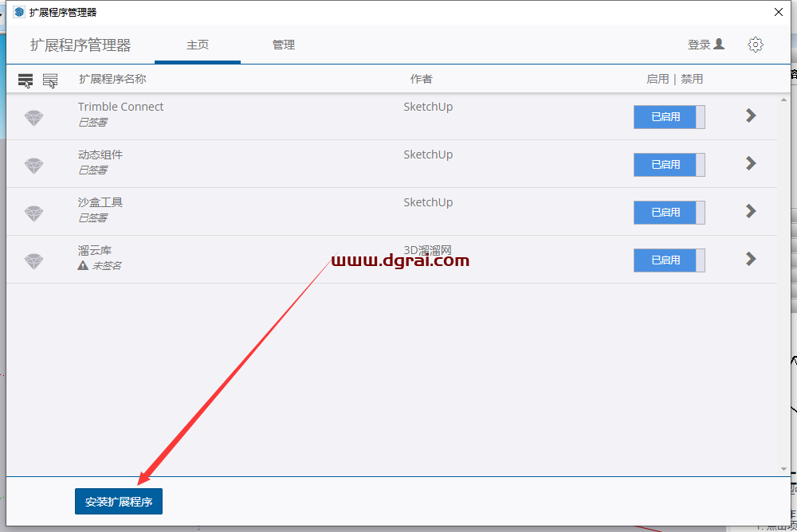
Task: Expand Trimble Connect details chevron
Action: tap(751, 115)
